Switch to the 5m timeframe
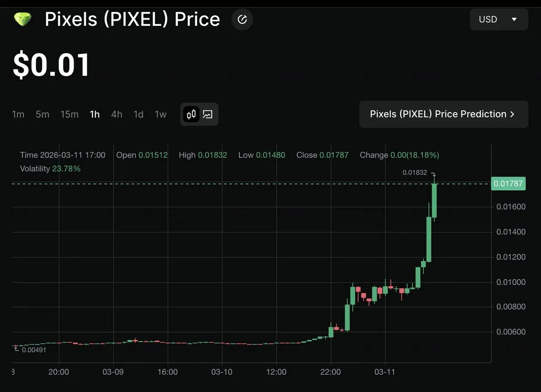 (42, 114)
